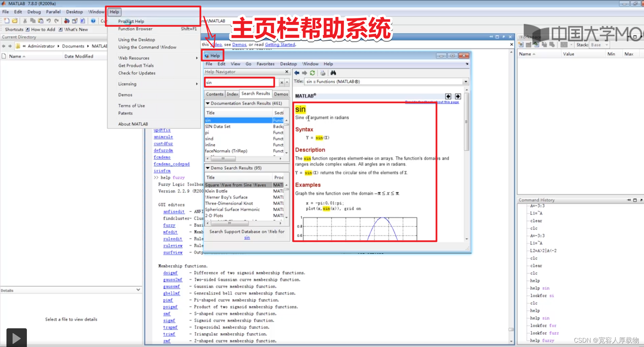
Task: Click the video play button overlay
Action: click(16, 338)
